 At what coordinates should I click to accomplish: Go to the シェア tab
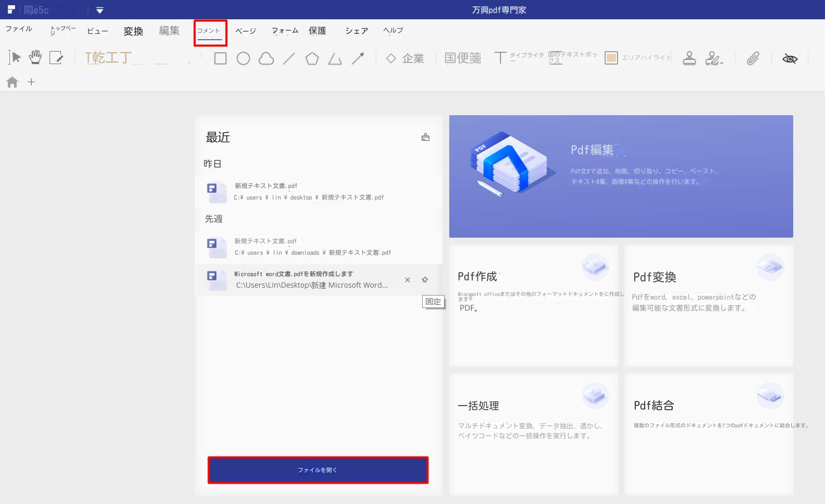coord(356,31)
